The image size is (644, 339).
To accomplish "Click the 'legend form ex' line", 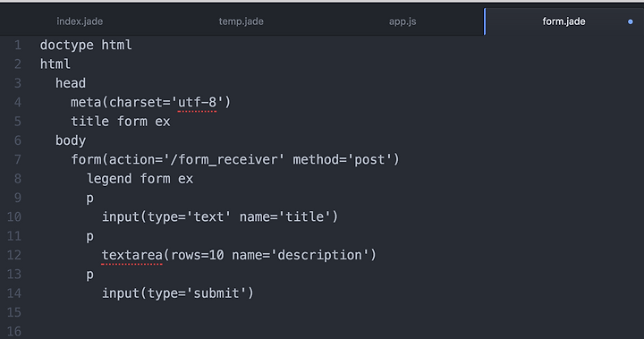I will pyautogui.click(x=140, y=179).
